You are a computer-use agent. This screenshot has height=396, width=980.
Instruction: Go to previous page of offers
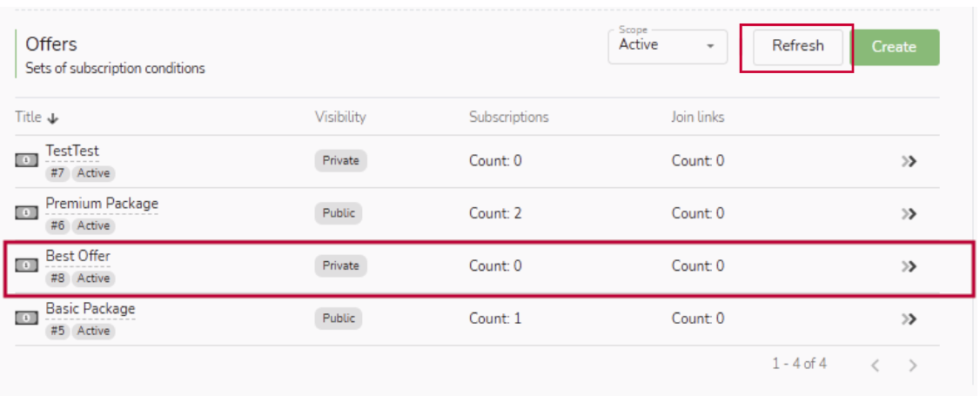coord(877,366)
